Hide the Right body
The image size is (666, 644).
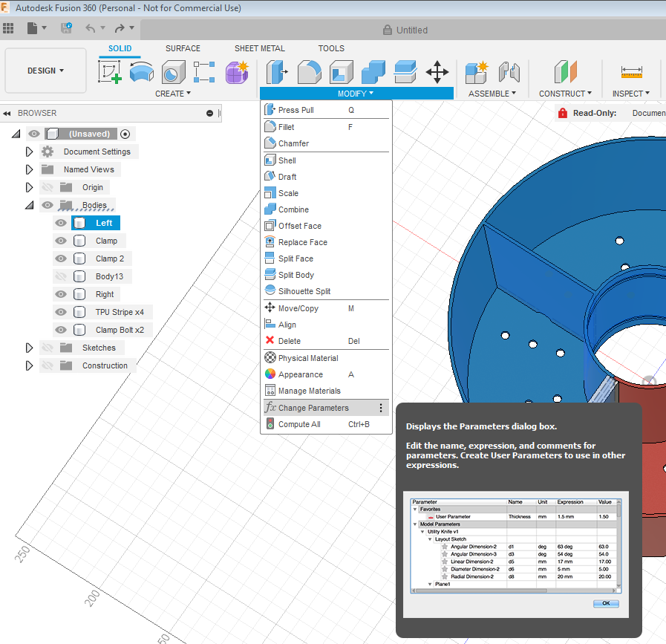(61, 294)
